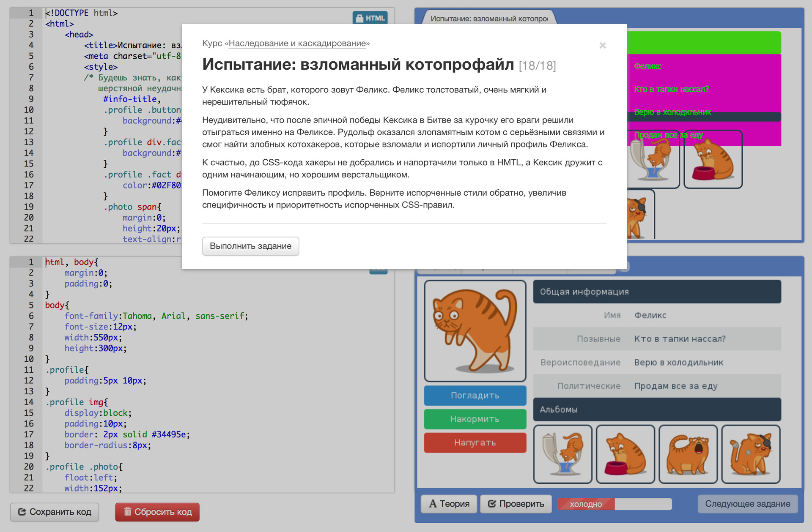Image resolution: width=812 pixels, height=532 pixels.
Task: Click the холодно progress bar
Action: [614, 504]
